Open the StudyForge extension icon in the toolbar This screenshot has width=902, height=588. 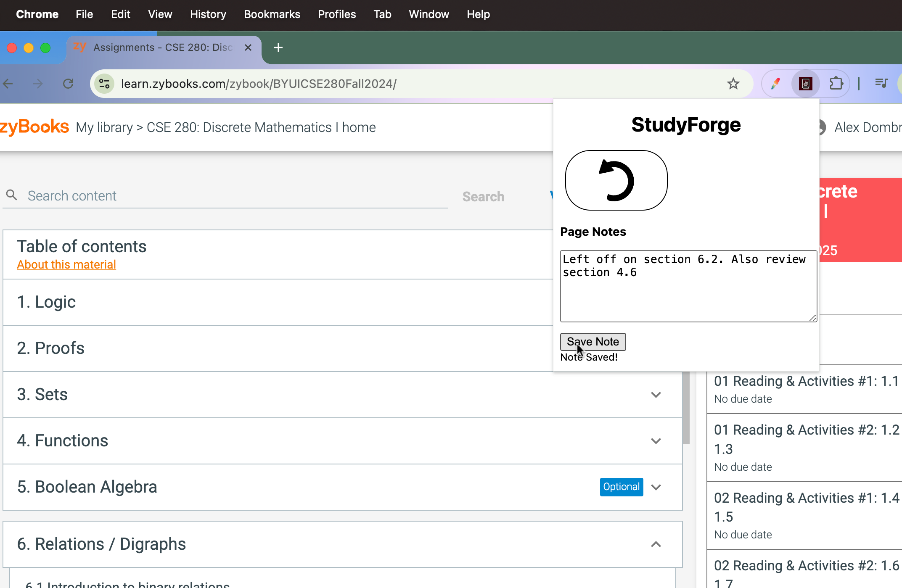pos(805,83)
